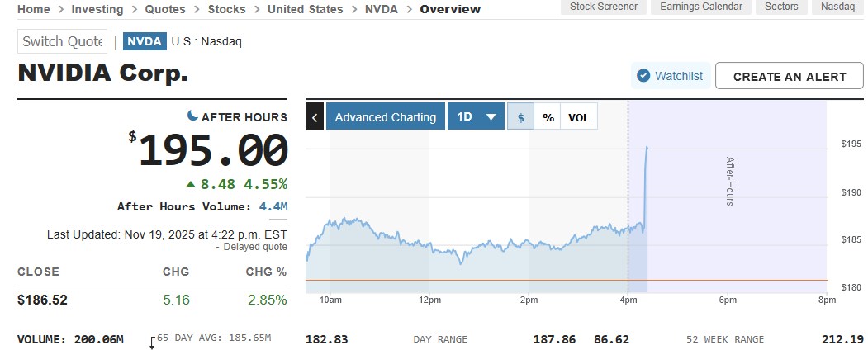Click the Switch Quote input field
Screen dimensions: 868x350
[63, 41]
